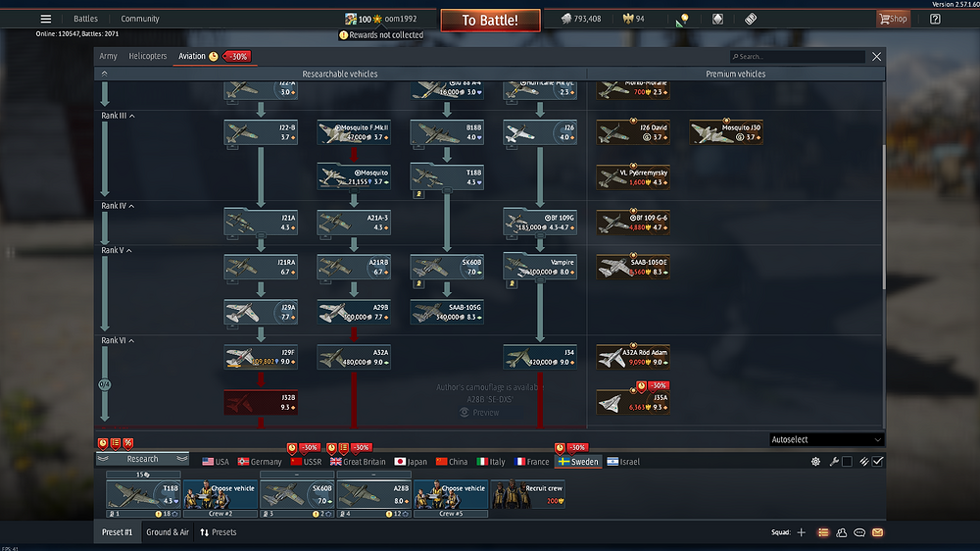
Task: Select the J22-B aircraft
Action: click(261, 132)
